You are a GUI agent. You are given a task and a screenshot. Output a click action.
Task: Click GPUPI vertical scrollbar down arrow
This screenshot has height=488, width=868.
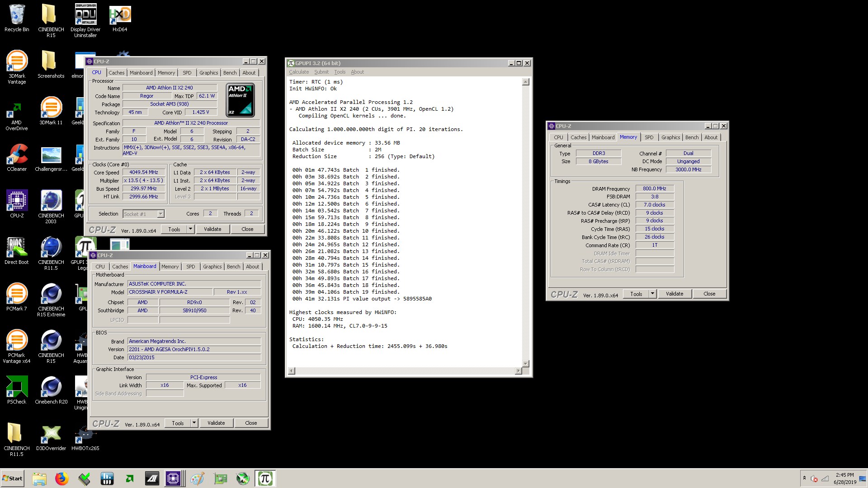click(525, 363)
